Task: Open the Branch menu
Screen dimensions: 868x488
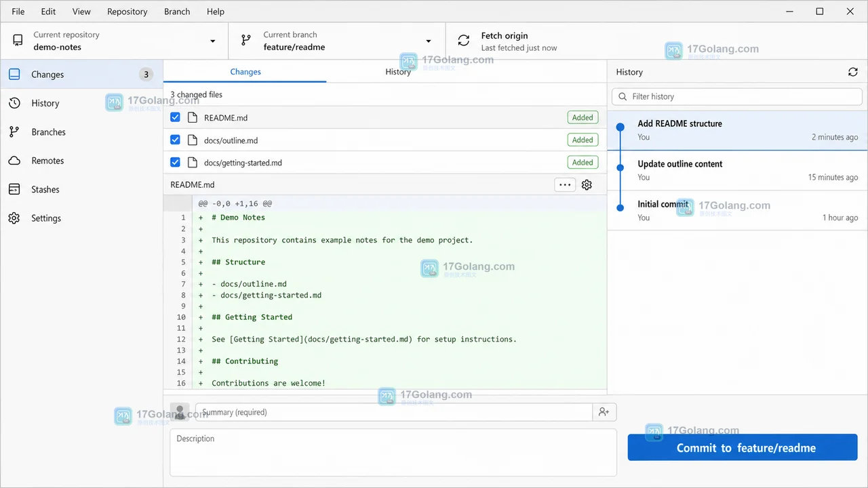Action: click(177, 12)
